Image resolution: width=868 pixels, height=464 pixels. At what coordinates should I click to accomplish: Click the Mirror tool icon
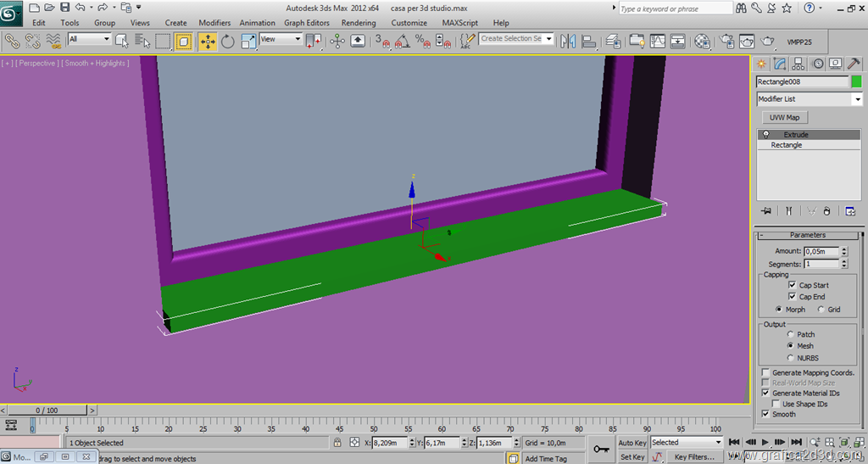click(x=567, y=41)
